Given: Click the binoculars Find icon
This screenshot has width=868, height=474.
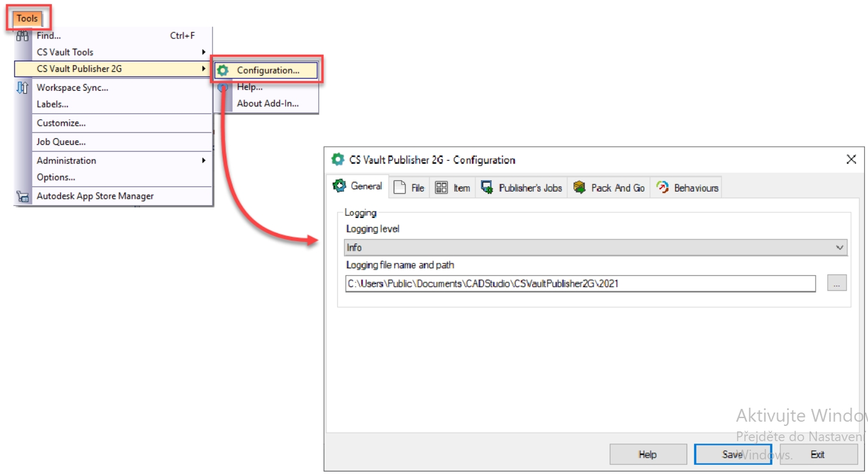Looking at the screenshot, I should [23, 36].
